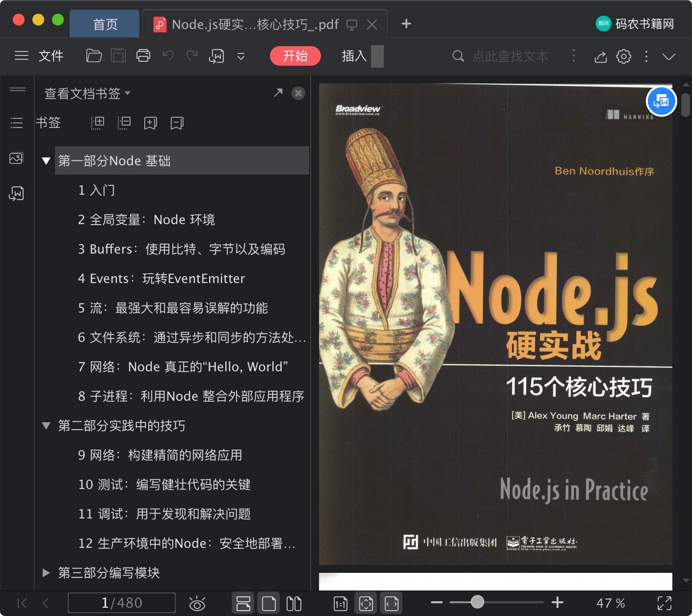Viewport: 692px width, 616px height.
Task: Open a new tab with plus button
Action: pos(406,24)
